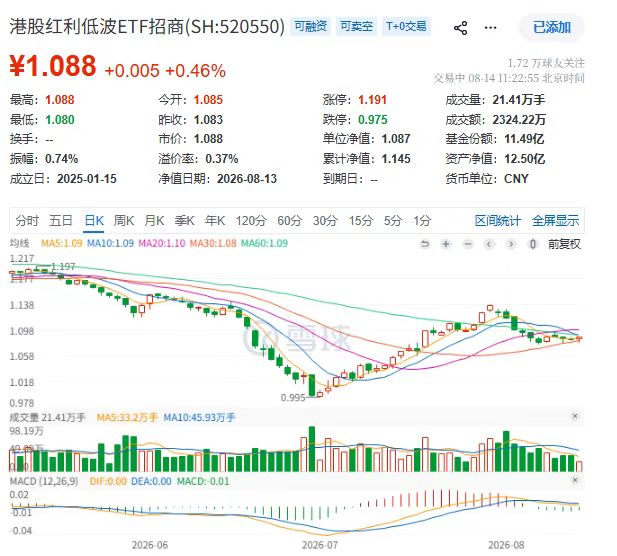The image size is (617, 556).
Task: Close the 成交量 volume panel
Action: (575, 416)
